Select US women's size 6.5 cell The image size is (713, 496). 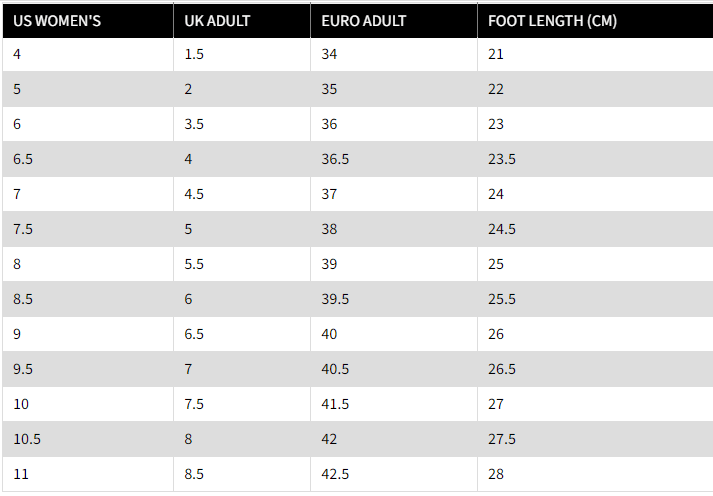88,159
